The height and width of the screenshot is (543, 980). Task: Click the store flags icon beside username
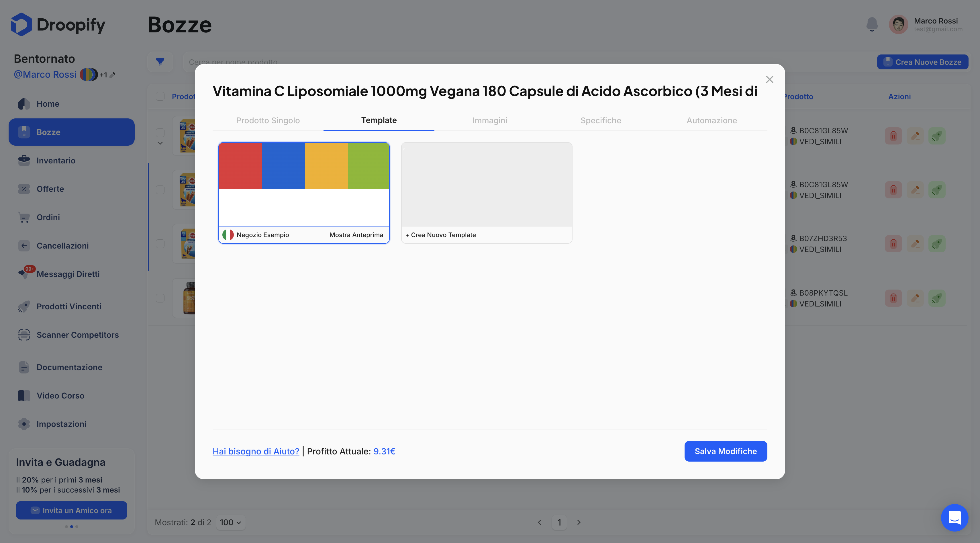point(89,75)
